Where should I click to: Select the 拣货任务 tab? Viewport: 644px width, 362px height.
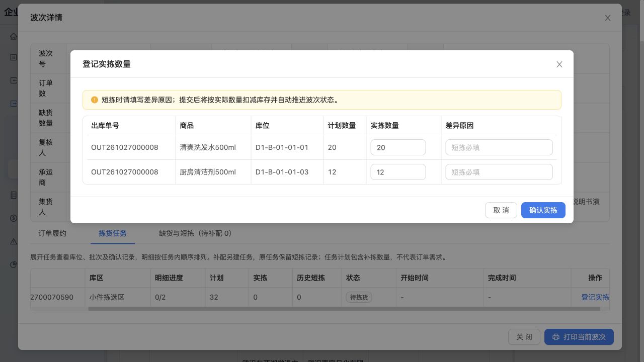[113, 233]
